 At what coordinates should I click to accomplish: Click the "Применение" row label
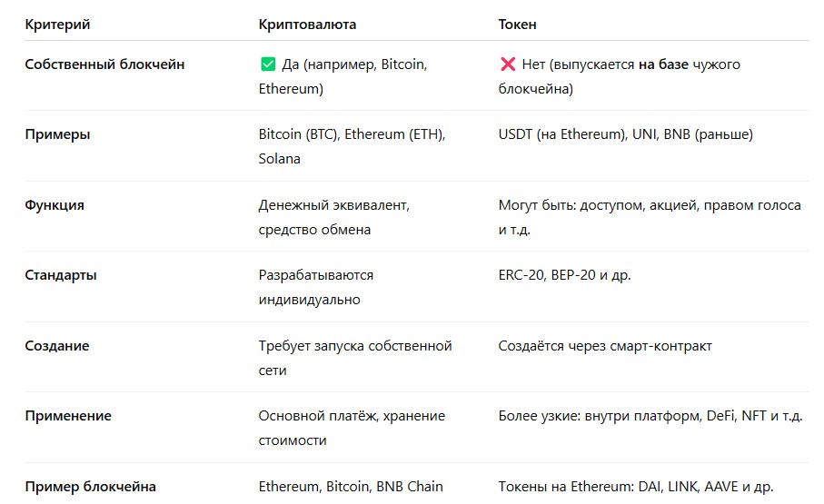coord(68,416)
